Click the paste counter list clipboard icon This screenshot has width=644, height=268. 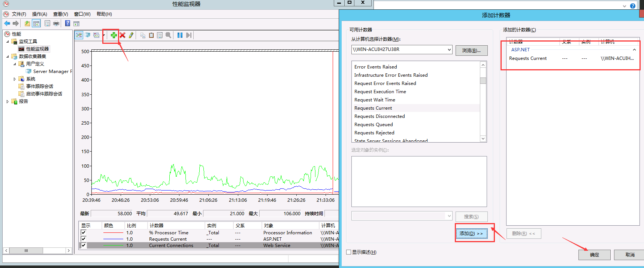click(x=151, y=35)
